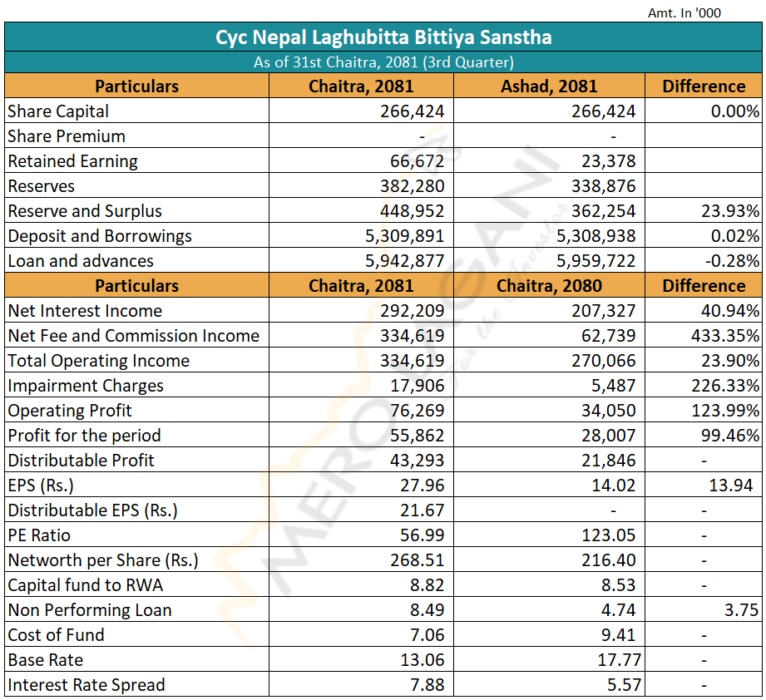Click the Ashad, 2081 column header

pos(549,86)
